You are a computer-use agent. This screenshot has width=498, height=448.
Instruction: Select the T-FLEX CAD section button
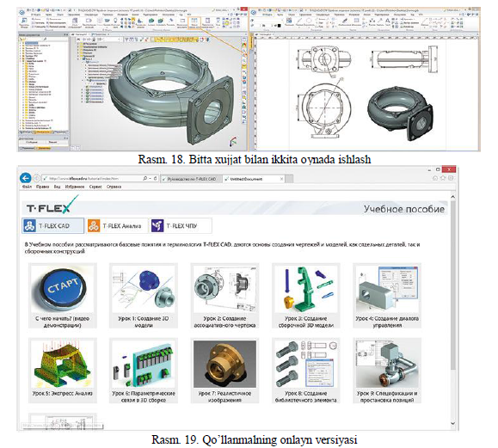(x=53, y=226)
